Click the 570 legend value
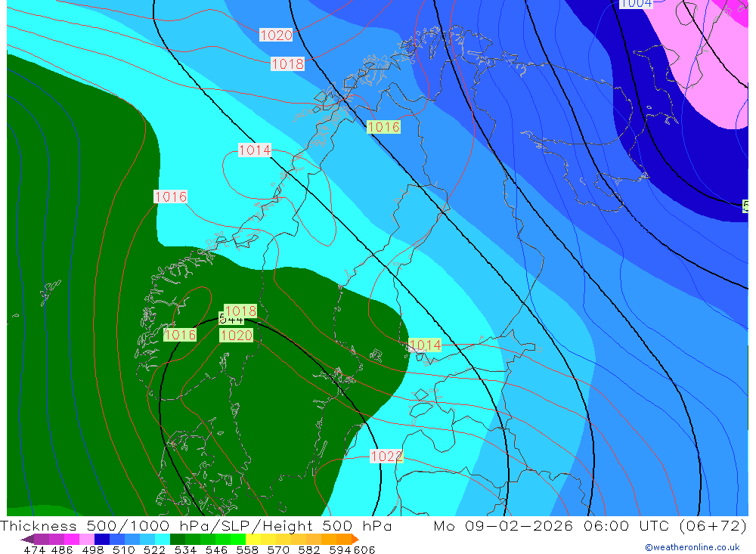The image size is (756, 554). (278, 549)
